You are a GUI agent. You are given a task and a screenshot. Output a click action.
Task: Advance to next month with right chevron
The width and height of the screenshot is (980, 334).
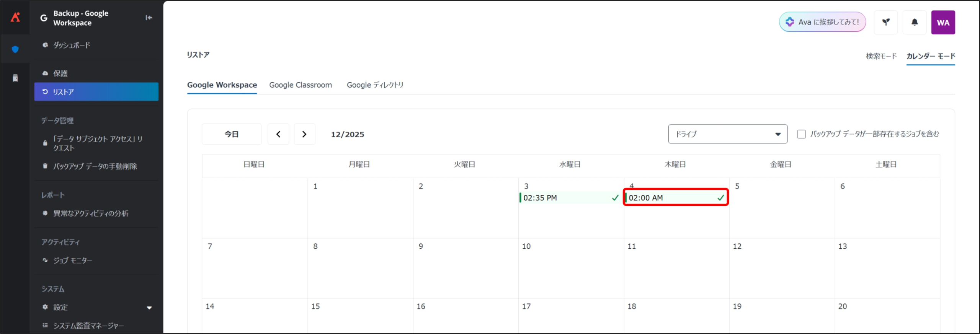pyautogui.click(x=304, y=134)
